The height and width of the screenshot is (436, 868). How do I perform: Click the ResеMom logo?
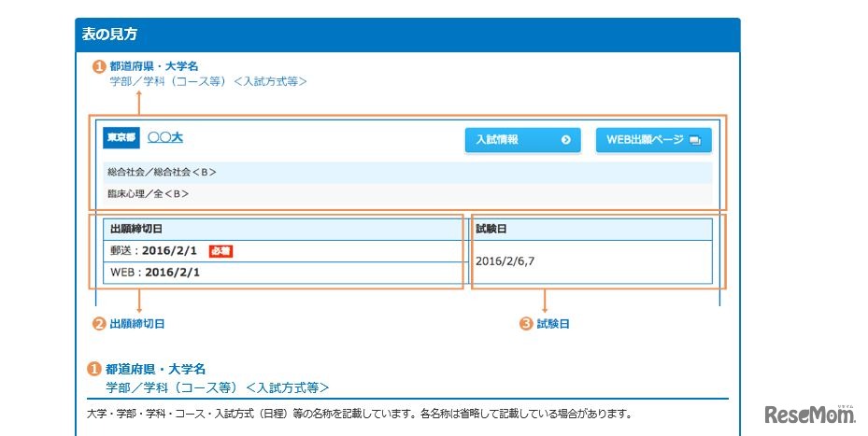tap(810, 415)
